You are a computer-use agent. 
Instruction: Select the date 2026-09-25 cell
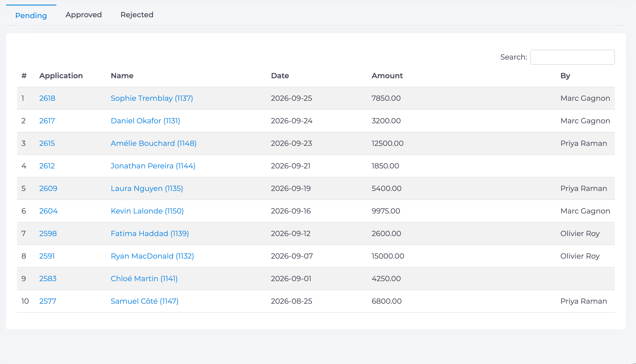tap(292, 98)
